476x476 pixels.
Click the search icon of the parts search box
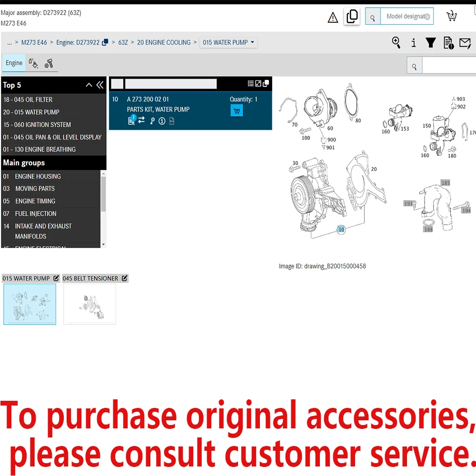tap(414, 66)
